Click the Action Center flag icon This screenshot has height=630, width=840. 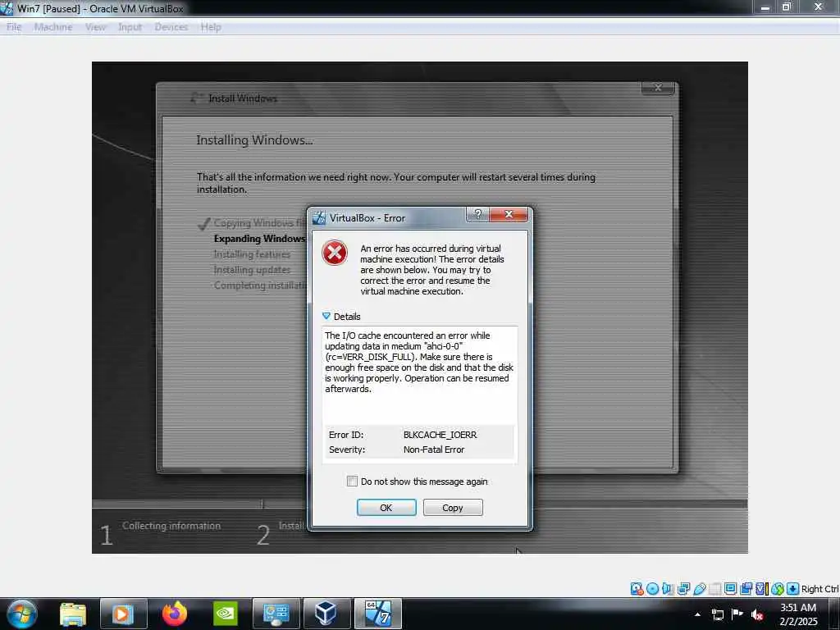tap(737, 614)
